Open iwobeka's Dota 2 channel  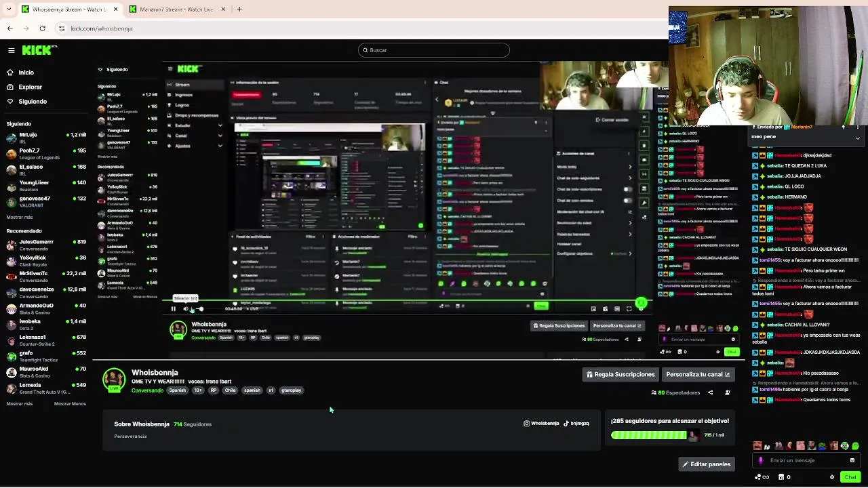(x=46, y=324)
